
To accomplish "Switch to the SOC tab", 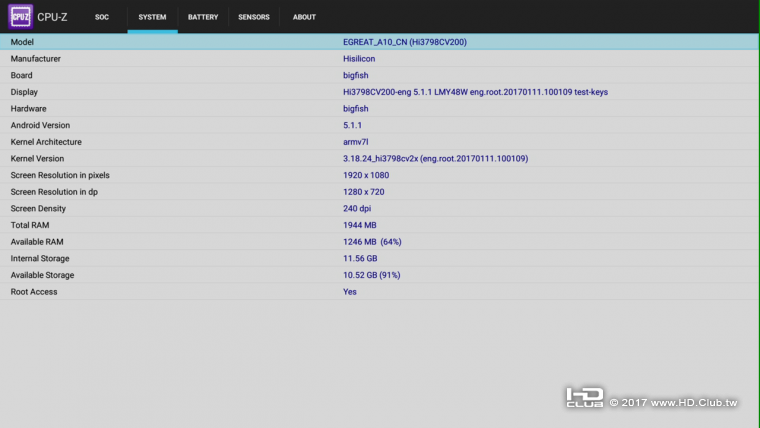I will (102, 17).
